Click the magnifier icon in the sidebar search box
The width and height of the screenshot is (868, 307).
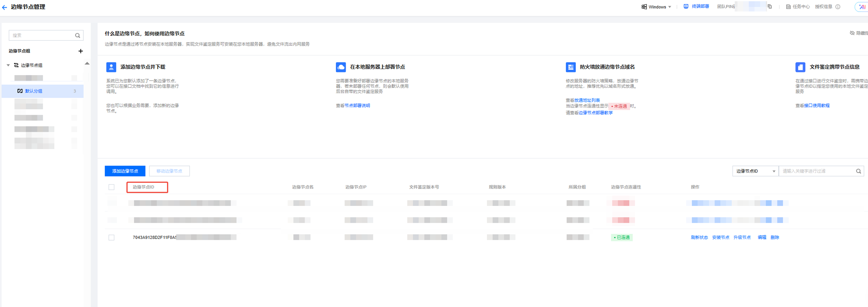(x=77, y=35)
